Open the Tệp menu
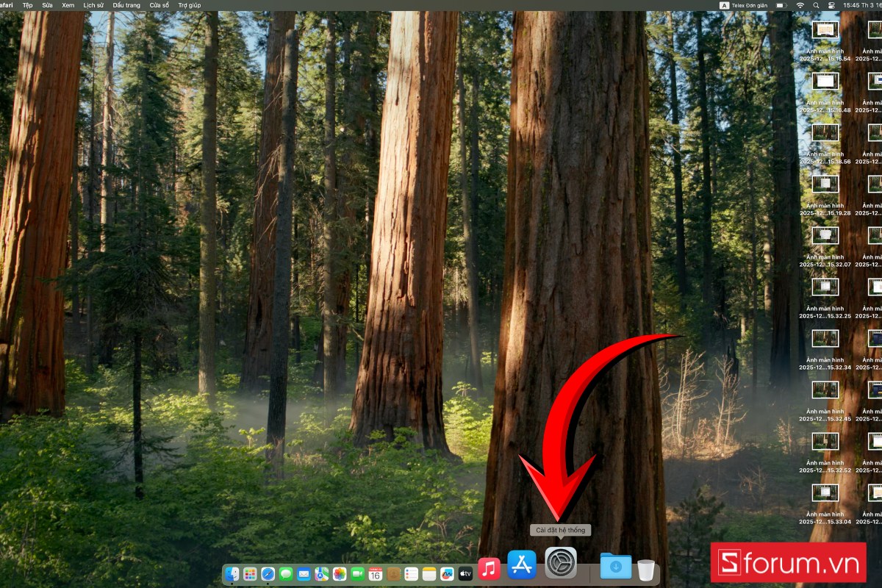Screen dimensions: 882x588 coord(27,5)
